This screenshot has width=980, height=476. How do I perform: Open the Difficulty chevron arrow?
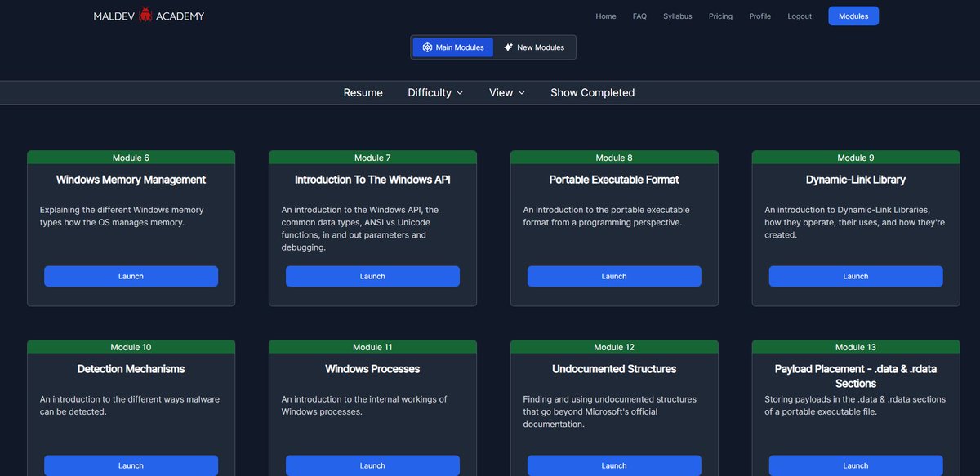coord(461,93)
